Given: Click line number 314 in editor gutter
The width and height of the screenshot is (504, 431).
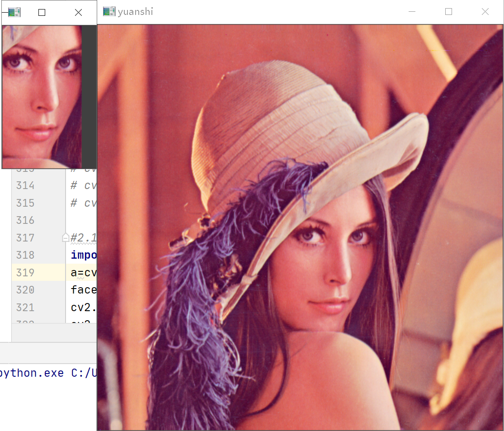Looking at the screenshot, I should click(25, 185).
